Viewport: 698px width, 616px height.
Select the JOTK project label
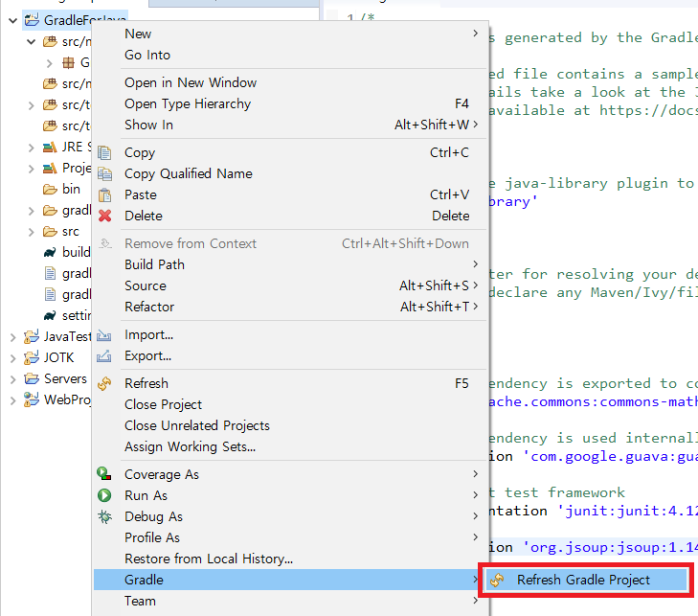(x=58, y=357)
